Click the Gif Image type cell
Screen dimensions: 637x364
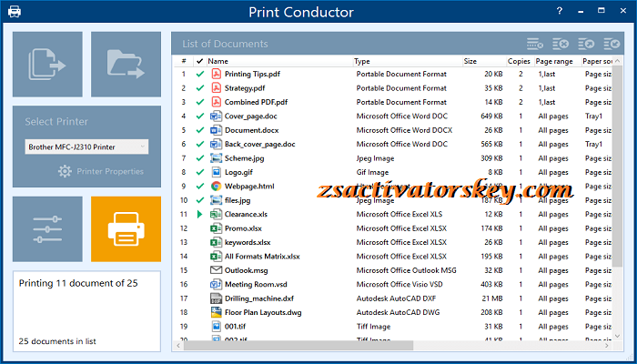point(372,172)
